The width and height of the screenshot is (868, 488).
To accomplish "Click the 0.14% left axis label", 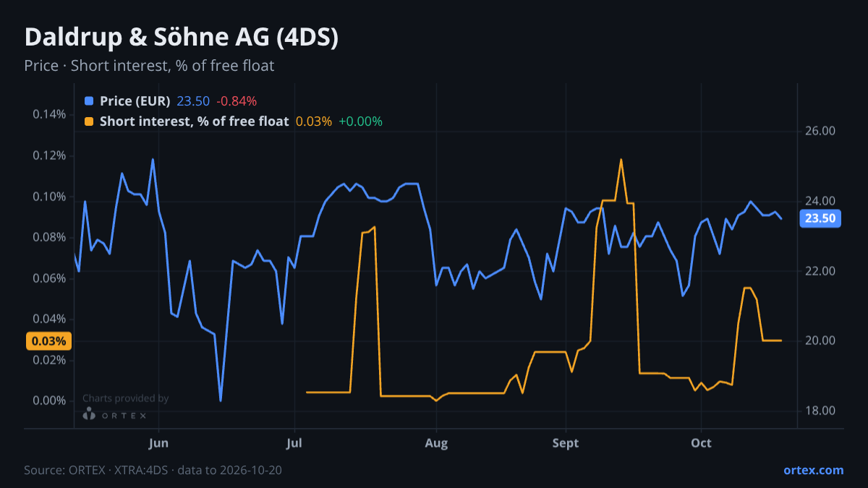I will point(49,115).
